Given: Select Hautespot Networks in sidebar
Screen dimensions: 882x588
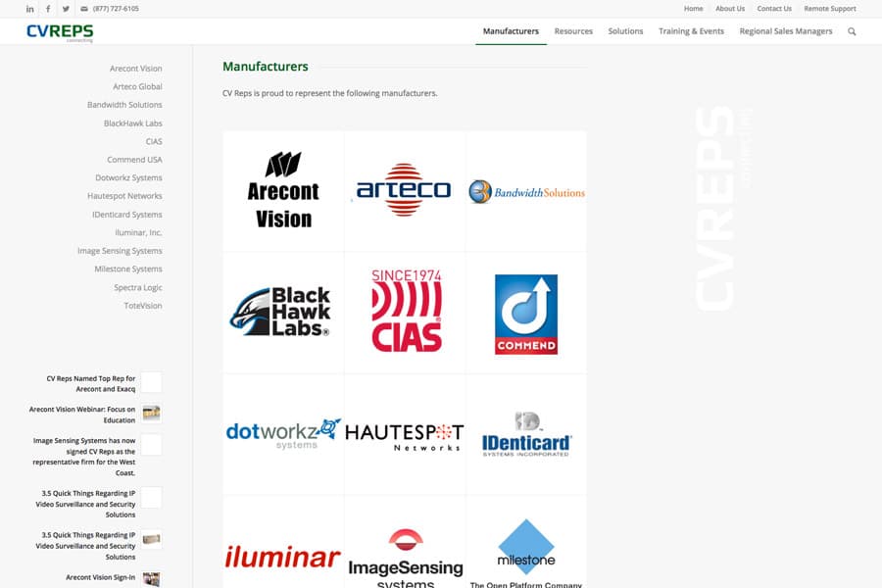Looking at the screenshot, I should coord(124,196).
